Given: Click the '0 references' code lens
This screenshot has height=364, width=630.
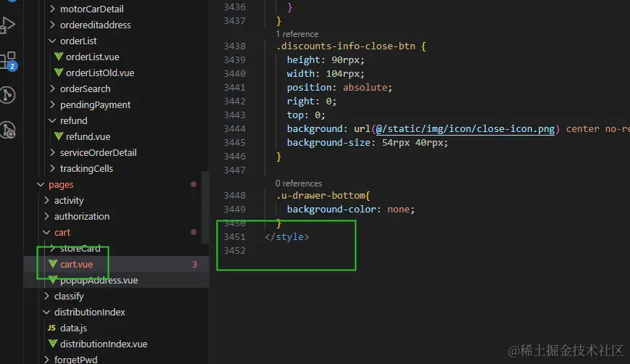Looking at the screenshot, I should click(299, 183).
